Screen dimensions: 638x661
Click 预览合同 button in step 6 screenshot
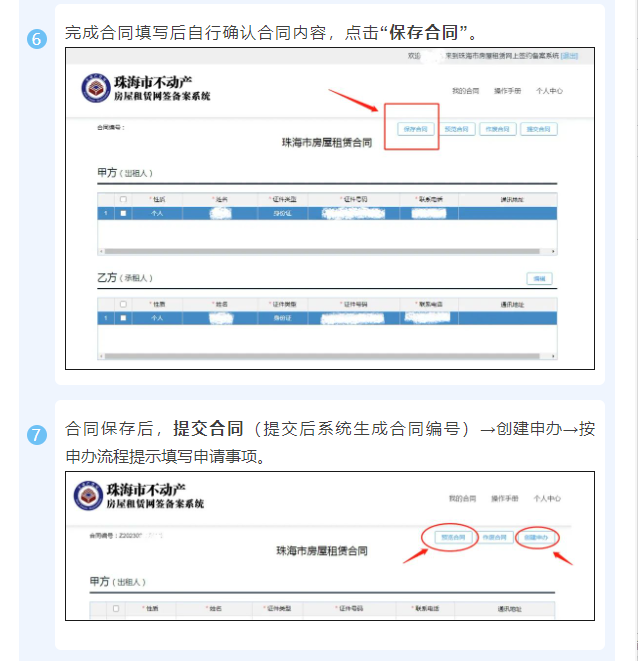454,130
